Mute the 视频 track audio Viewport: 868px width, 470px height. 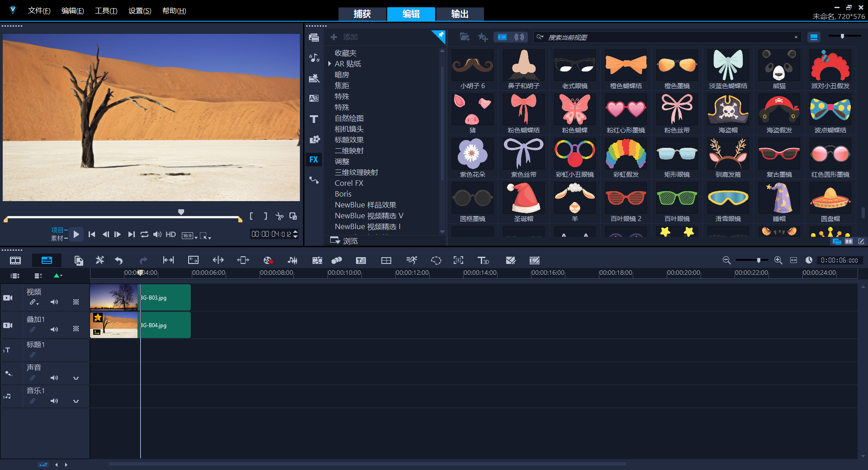(54, 302)
